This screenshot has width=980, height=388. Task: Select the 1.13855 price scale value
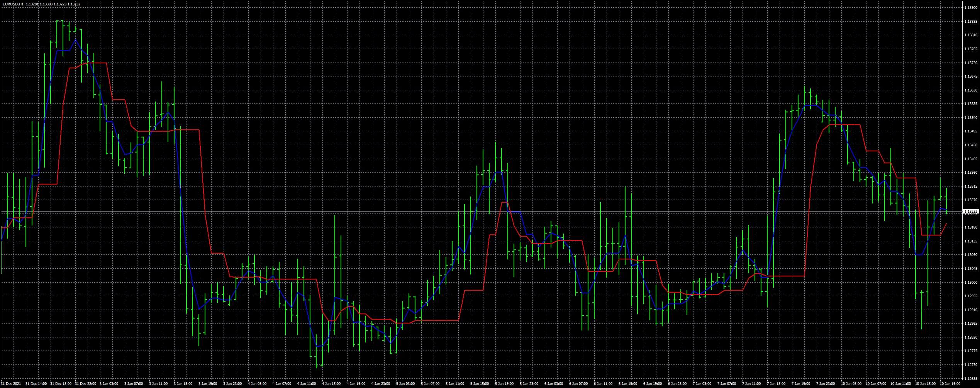click(x=971, y=22)
